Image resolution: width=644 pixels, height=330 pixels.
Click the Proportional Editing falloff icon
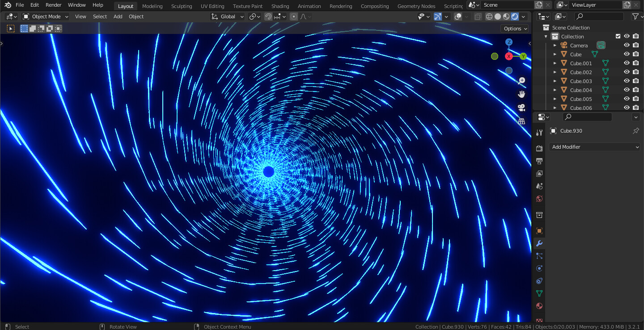tap(303, 17)
